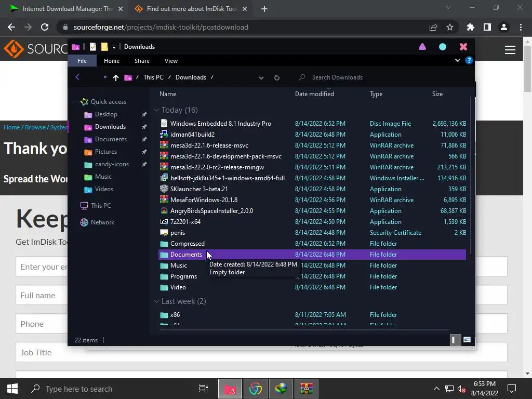This screenshot has height=399, width=532.
Task: Sort files by Type column
Action: click(x=376, y=94)
